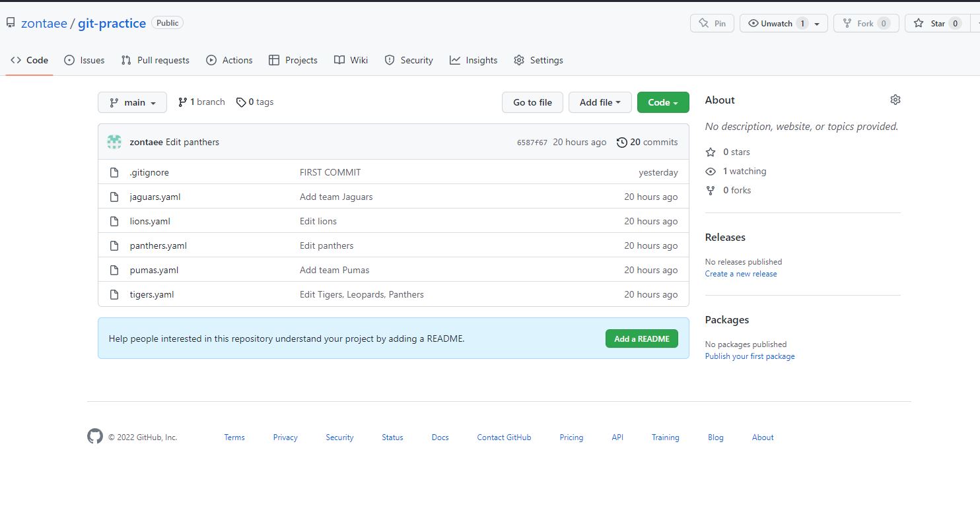This screenshot has width=980, height=514.
Task: Open the footer Contact GitHub link
Action: point(504,437)
